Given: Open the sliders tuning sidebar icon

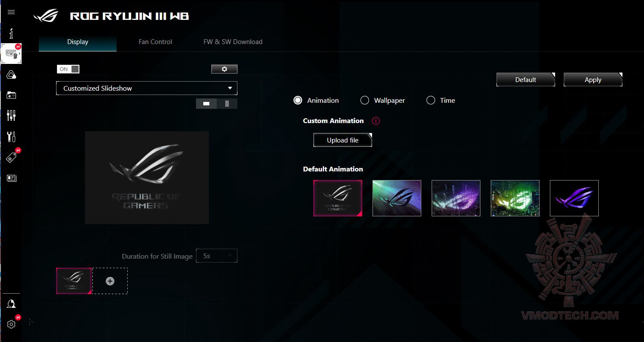Looking at the screenshot, I should point(11,115).
